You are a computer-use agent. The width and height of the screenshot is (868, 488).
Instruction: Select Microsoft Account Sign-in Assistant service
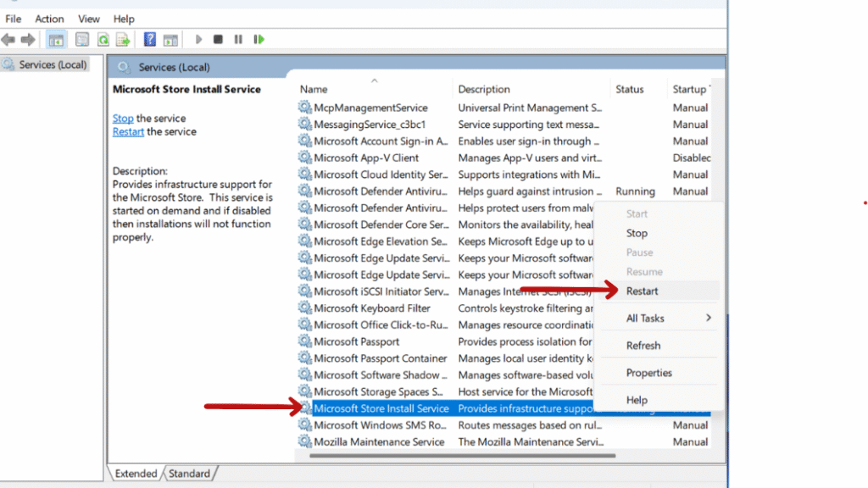click(381, 141)
